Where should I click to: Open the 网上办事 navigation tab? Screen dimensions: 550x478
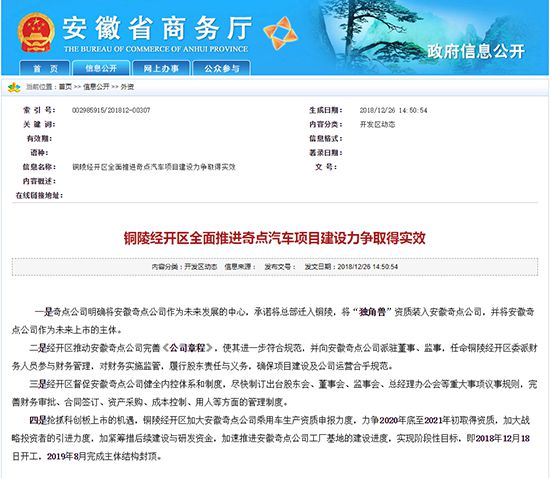(x=161, y=68)
